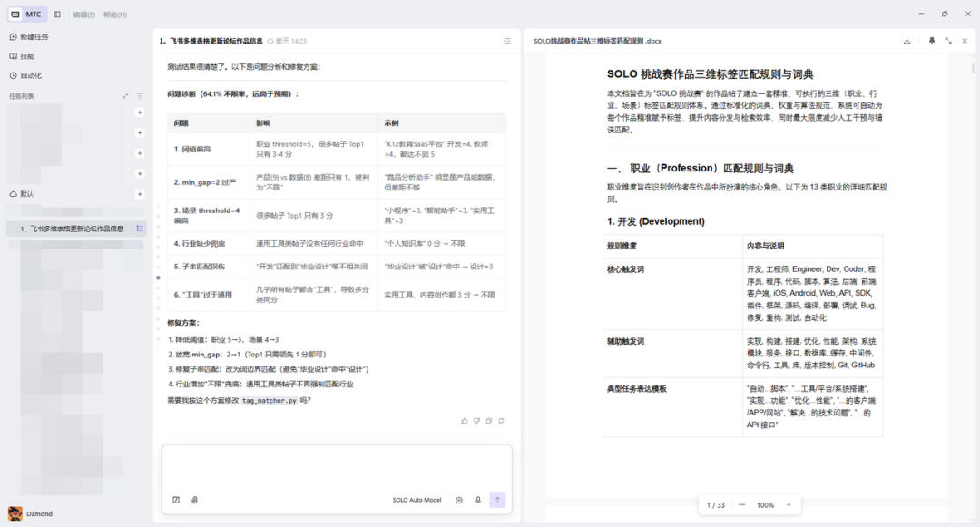Copy the assistant response

click(489, 421)
